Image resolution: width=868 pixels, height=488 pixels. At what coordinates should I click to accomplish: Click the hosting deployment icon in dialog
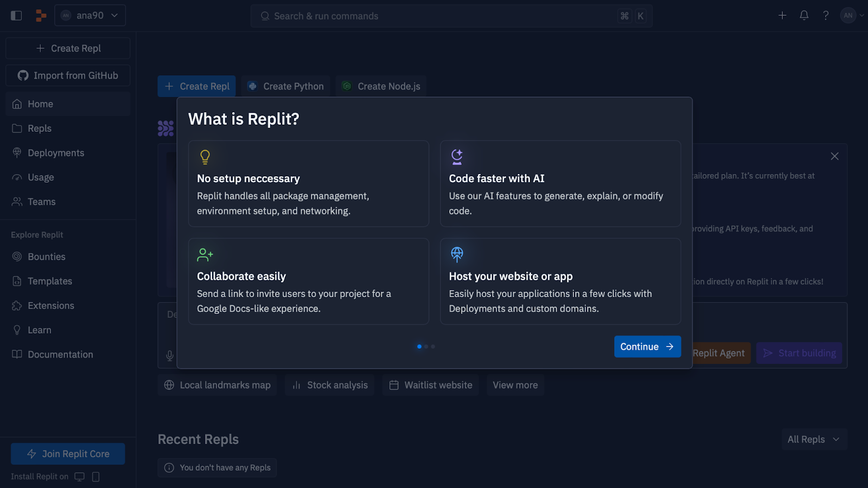click(457, 254)
